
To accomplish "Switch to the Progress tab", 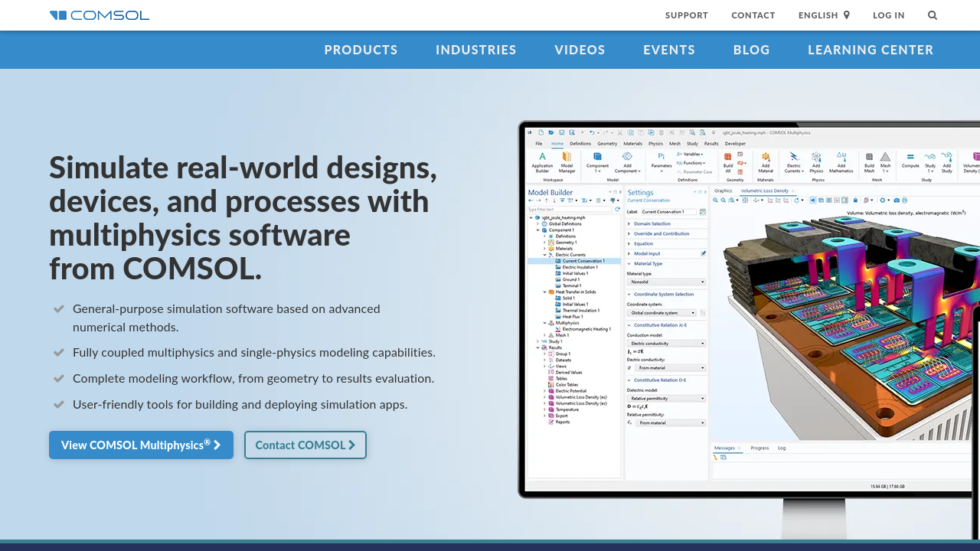I will (759, 448).
